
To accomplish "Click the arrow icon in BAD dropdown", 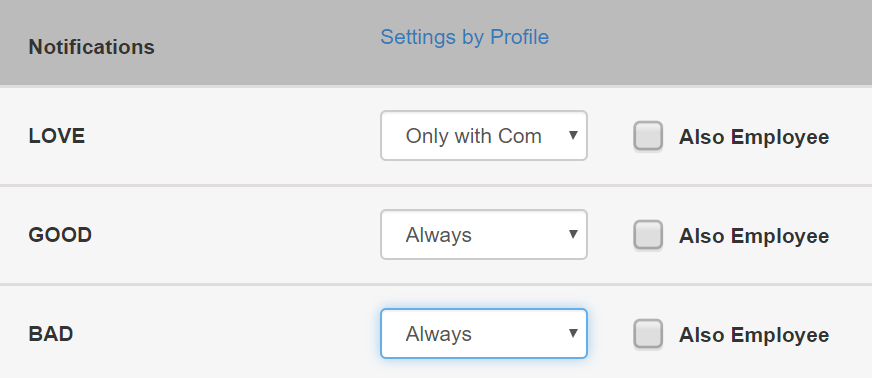I will tap(573, 333).
